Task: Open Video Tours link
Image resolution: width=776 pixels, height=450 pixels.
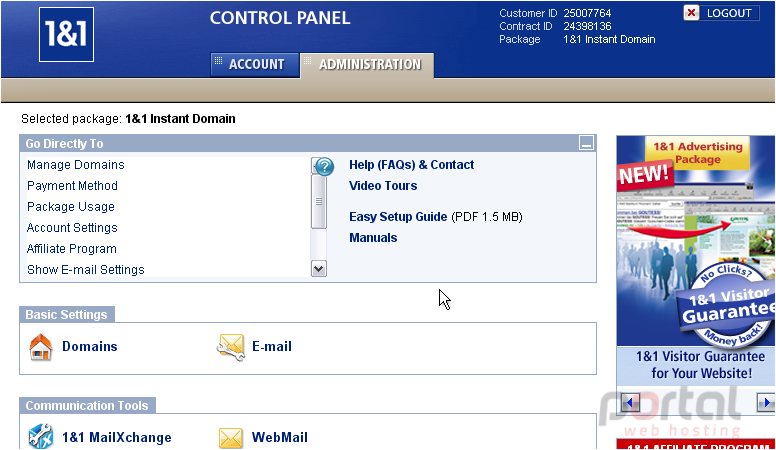Action: (x=383, y=186)
